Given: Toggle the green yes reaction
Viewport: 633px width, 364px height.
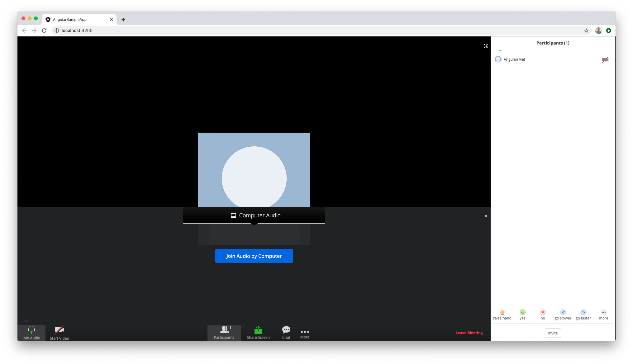Looking at the screenshot, I should coord(522,312).
